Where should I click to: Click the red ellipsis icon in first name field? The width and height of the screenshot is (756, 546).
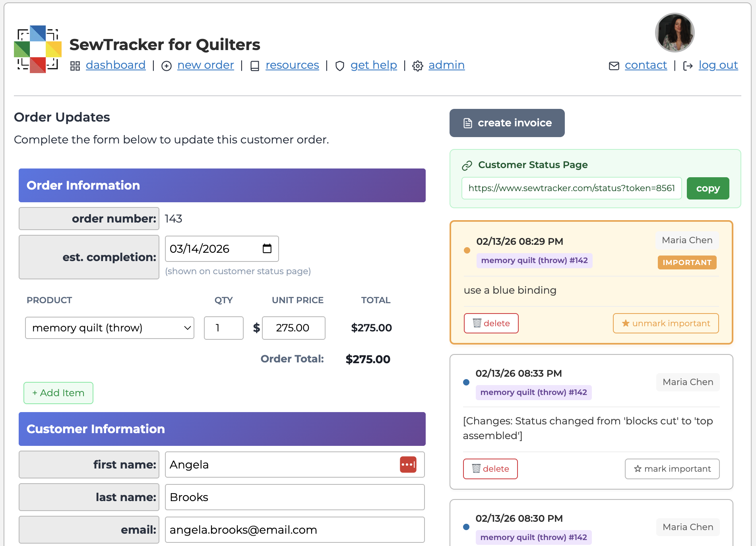point(408,464)
